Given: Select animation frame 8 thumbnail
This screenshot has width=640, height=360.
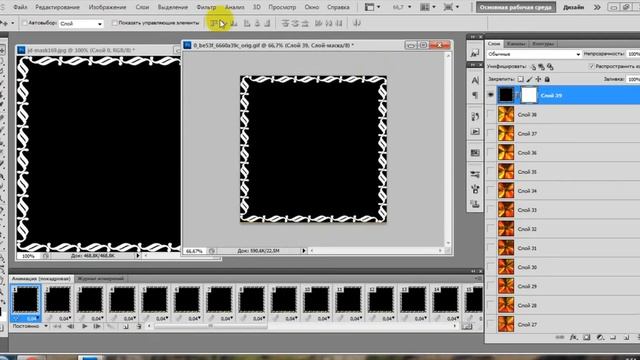Looking at the screenshot, I should click(x=251, y=300).
